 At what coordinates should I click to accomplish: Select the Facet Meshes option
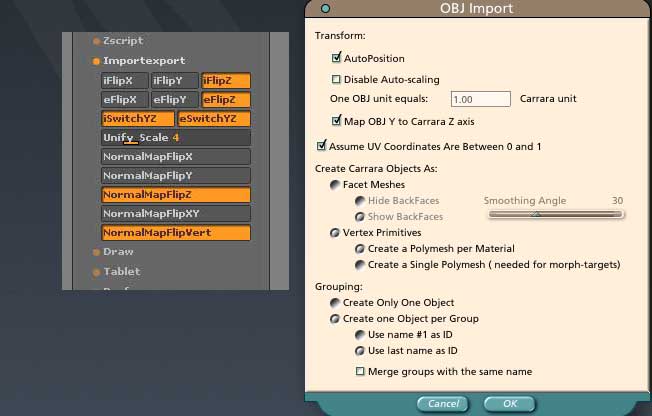pyautogui.click(x=335, y=185)
